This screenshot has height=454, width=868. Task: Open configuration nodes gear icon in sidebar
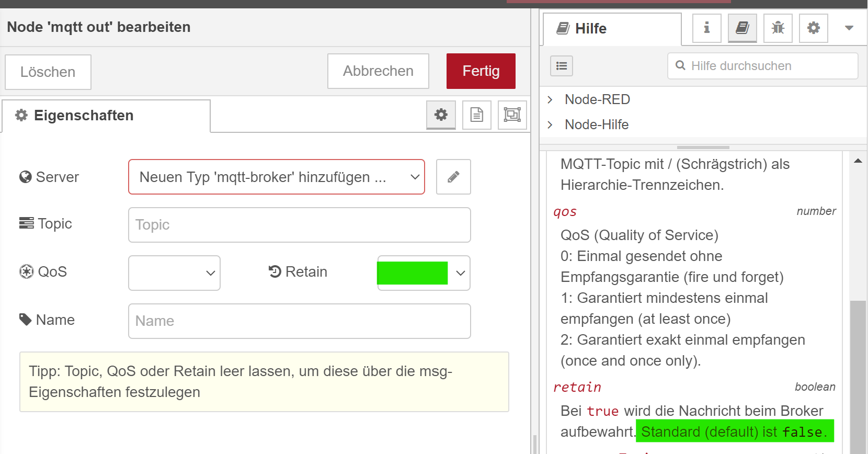point(813,28)
